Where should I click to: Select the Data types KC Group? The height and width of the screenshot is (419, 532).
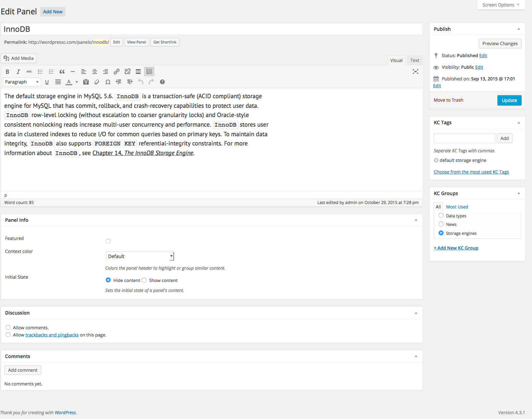tap(441, 215)
